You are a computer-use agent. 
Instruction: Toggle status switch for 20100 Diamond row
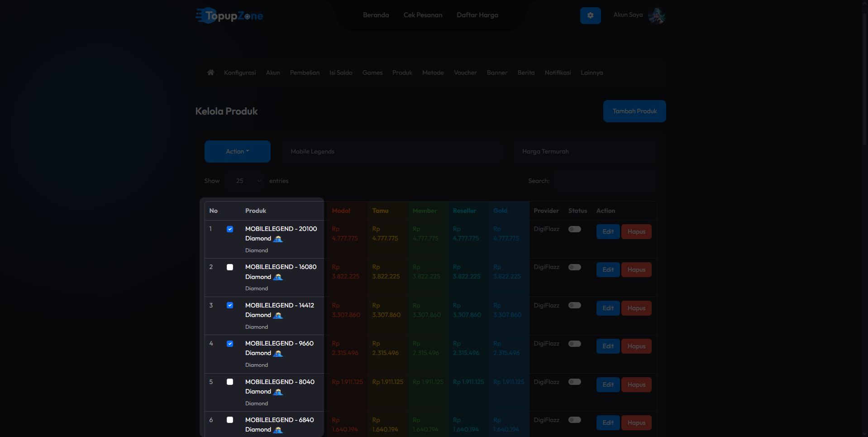point(575,229)
